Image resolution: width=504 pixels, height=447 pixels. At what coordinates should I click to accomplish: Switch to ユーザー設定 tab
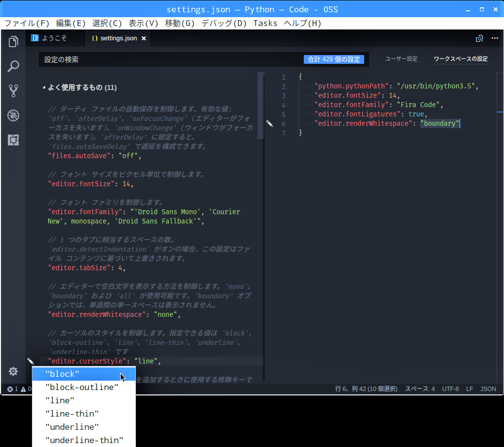click(x=401, y=59)
